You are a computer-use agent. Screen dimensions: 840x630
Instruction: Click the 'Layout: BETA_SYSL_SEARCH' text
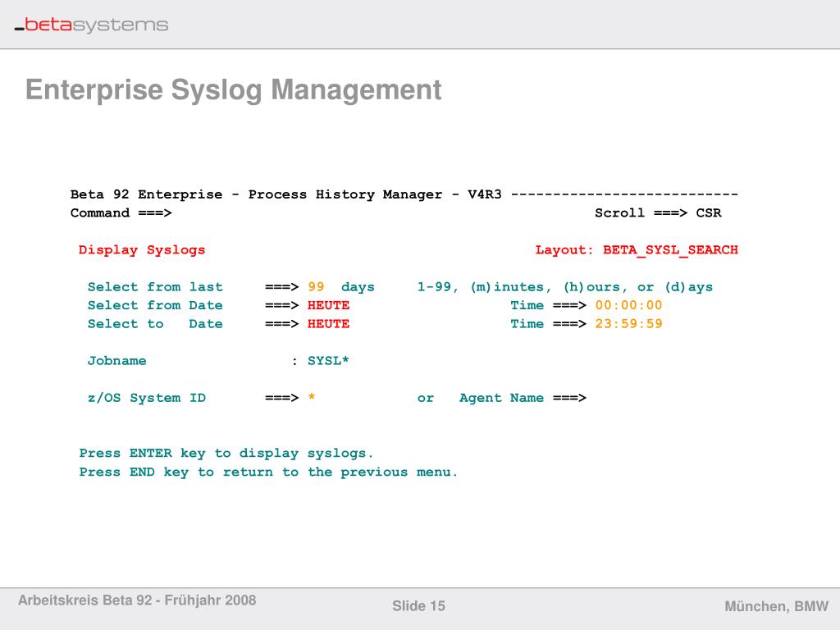click(x=637, y=250)
